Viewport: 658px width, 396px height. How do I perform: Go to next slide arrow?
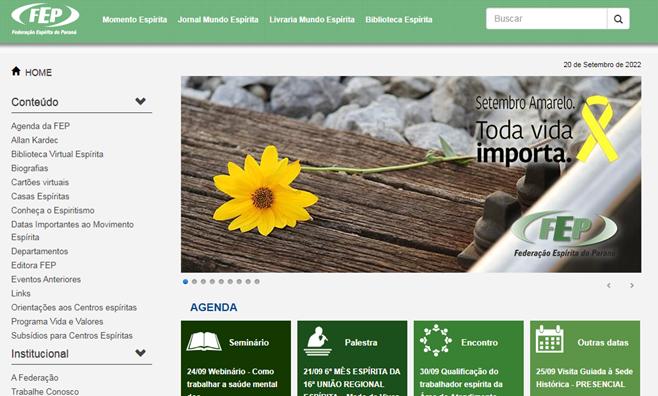pos(632,286)
